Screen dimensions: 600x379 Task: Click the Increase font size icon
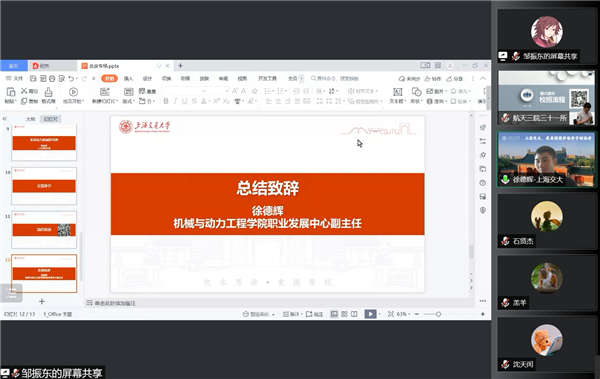pyautogui.click(x=235, y=91)
